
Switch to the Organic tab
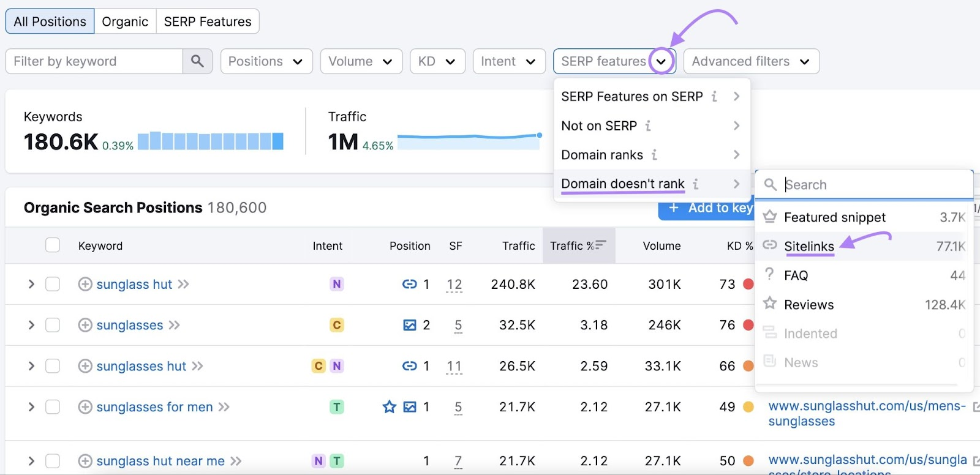coord(125,21)
